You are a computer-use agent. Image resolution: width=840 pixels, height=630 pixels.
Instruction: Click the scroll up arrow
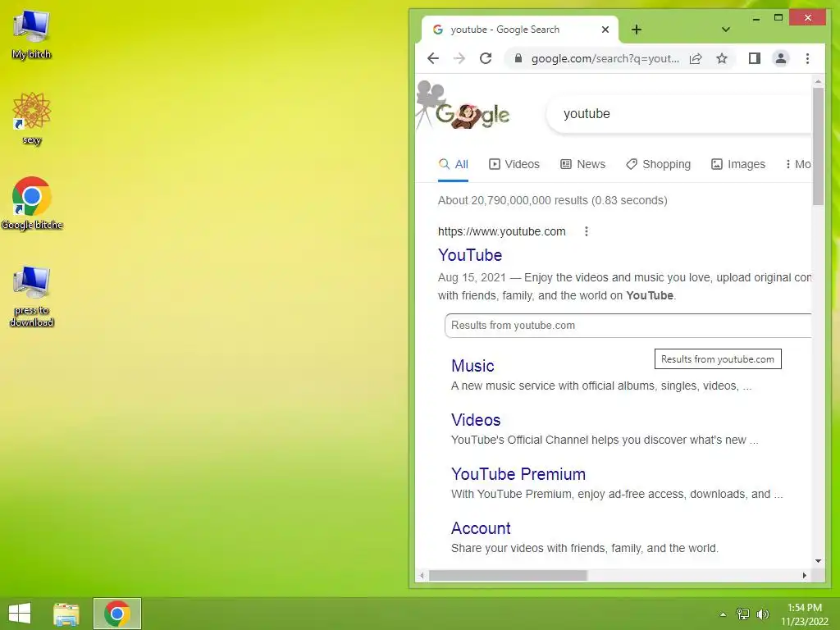click(x=818, y=81)
